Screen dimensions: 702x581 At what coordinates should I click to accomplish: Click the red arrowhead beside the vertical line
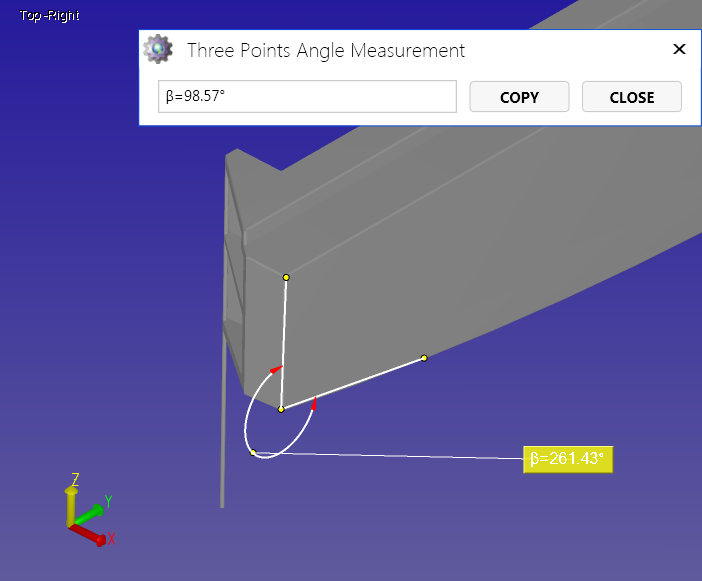[275, 370]
